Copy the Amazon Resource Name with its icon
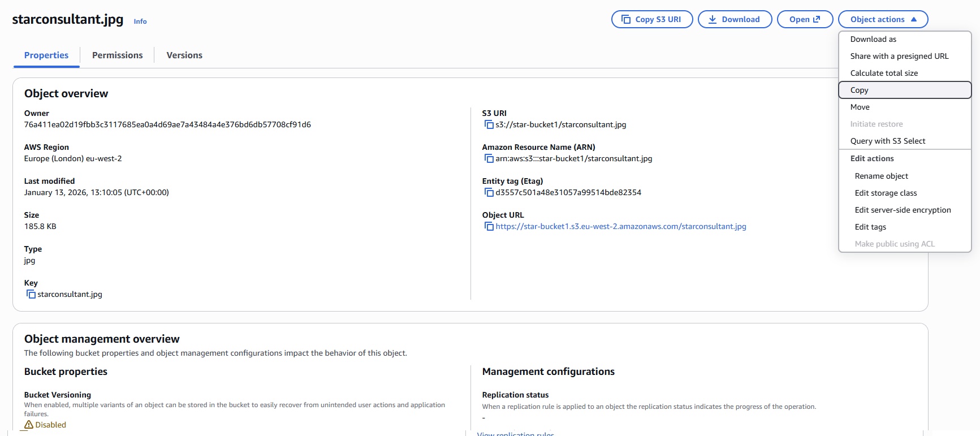The width and height of the screenshot is (980, 436). 489,159
